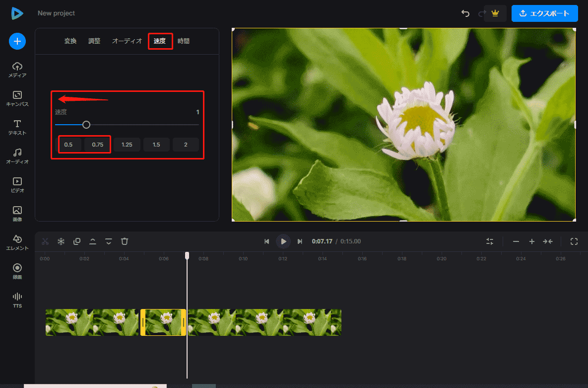Click the New project title

click(56, 13)
